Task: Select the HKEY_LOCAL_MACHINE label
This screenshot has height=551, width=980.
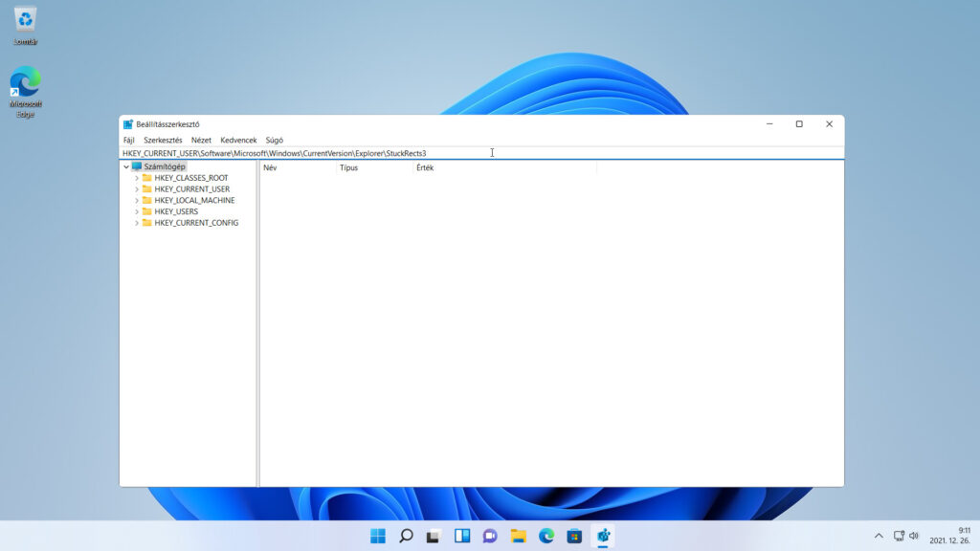Action: point(194,201)
